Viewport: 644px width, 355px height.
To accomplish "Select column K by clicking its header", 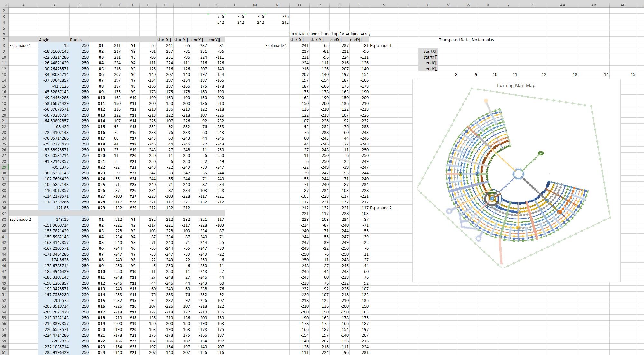I will tap(217, 5).
